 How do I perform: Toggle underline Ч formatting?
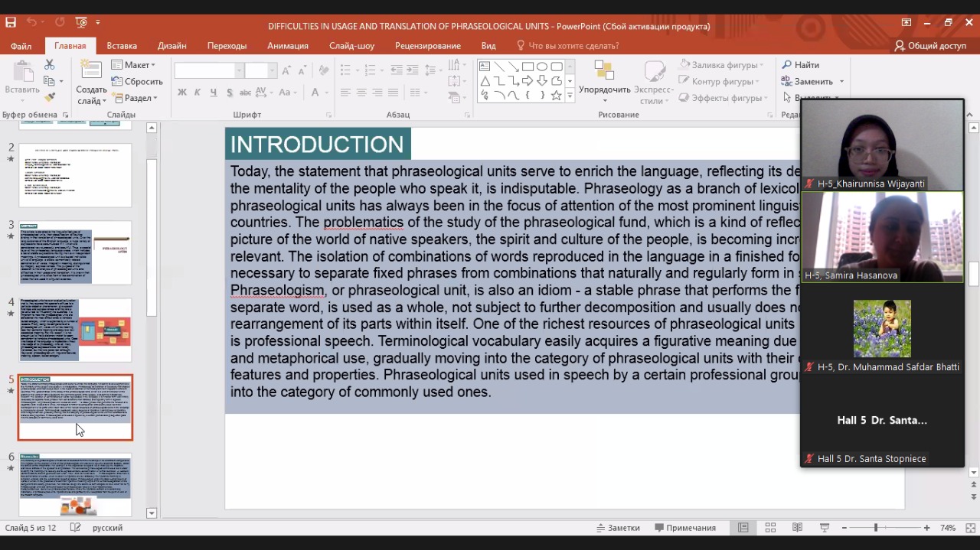point(214,93)
